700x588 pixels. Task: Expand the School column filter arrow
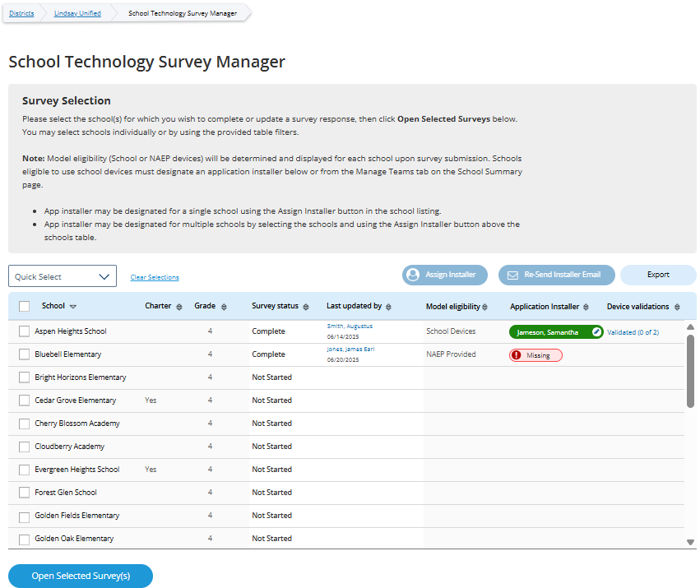73,307
